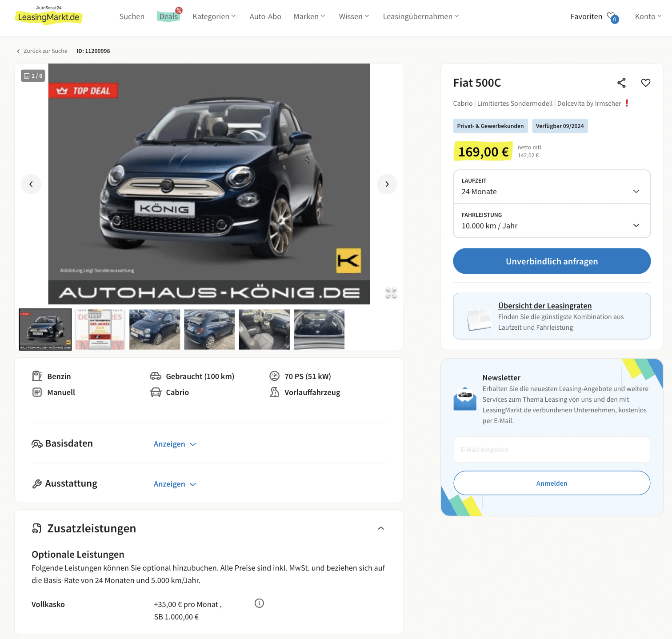Viewport: 672px width, 639px height.
Task: Go to Suchen in navigation
Action: click(132, 16)
